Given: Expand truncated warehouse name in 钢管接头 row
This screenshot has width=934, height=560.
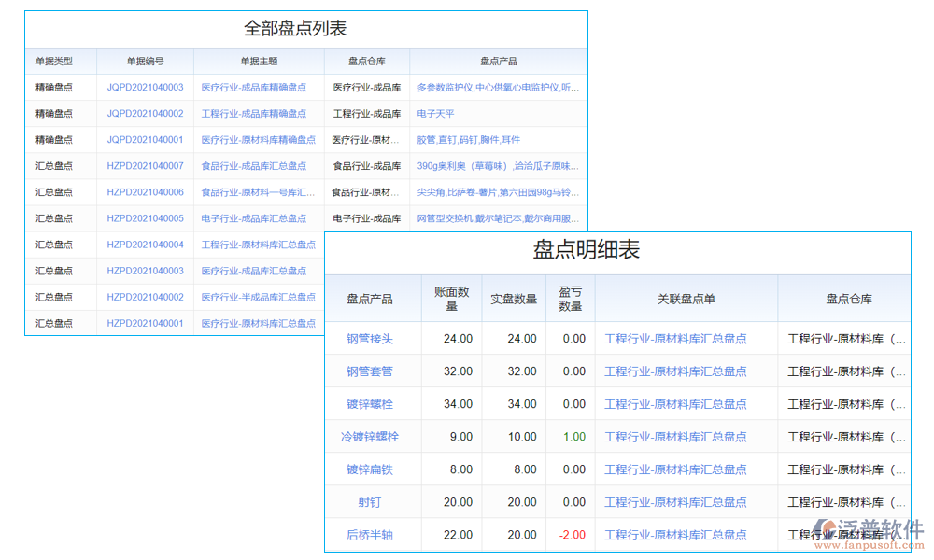Looking at the screenshot, I should coord(900,339).
